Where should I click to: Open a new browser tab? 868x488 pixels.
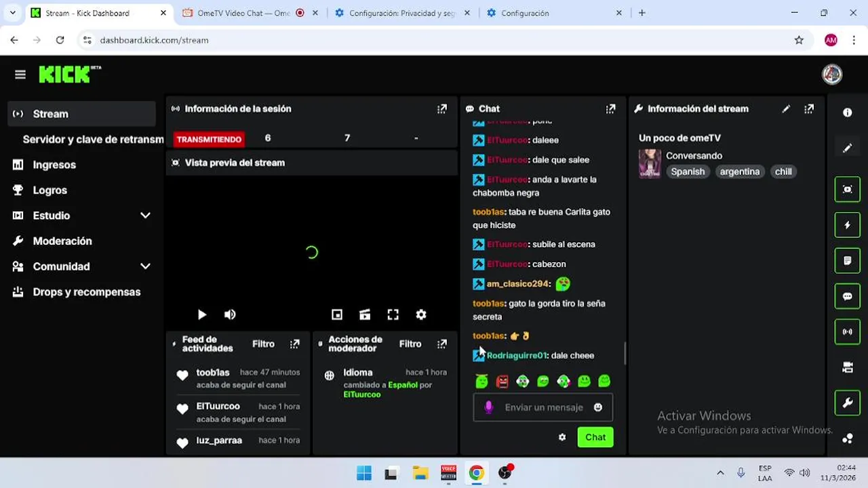pyautogui.click(x=642, y=13)
